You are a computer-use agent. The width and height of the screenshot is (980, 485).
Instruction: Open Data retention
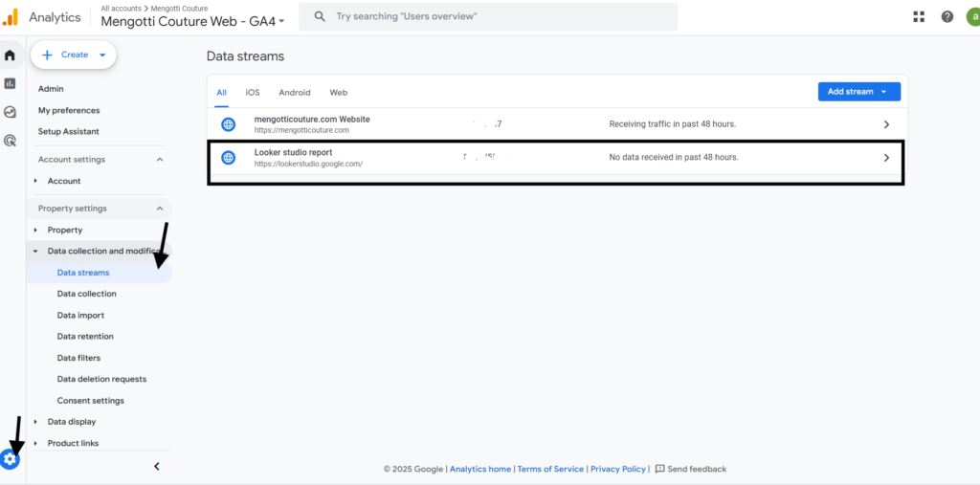click(x=85, y=337)
